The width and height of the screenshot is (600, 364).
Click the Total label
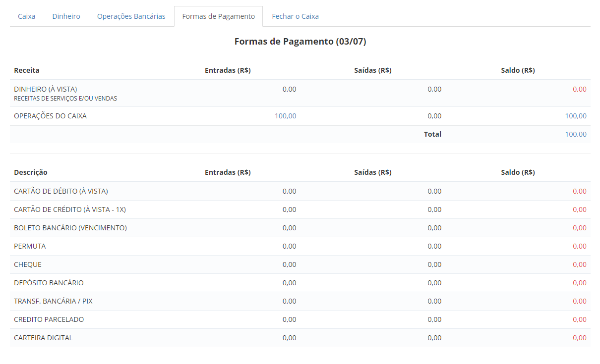pyautogui.click(x=432, y=134)
